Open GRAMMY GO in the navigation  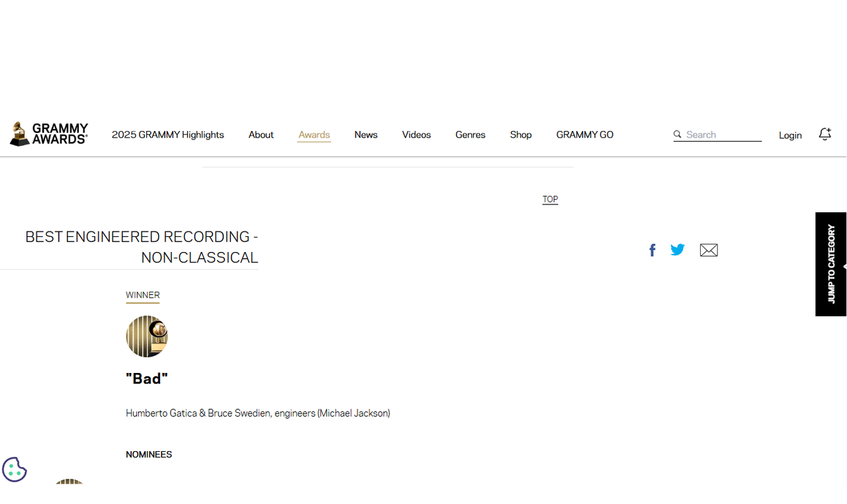click(585, 135)
